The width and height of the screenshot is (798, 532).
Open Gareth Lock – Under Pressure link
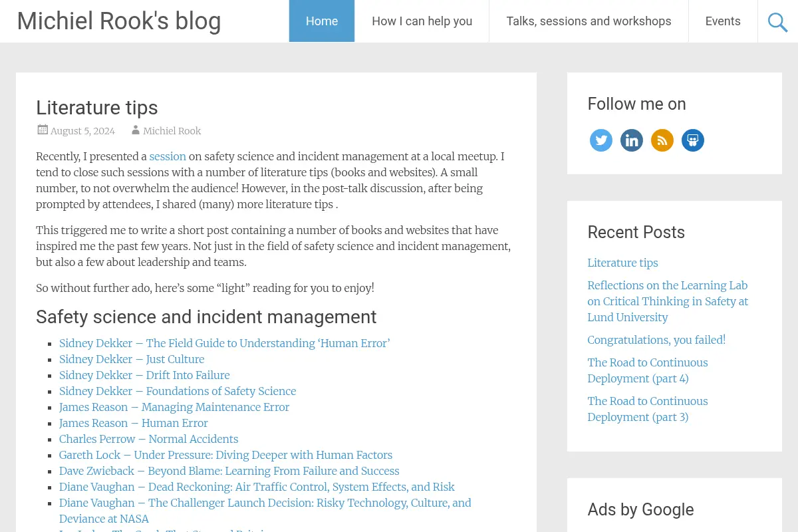(x=226, y=455)
